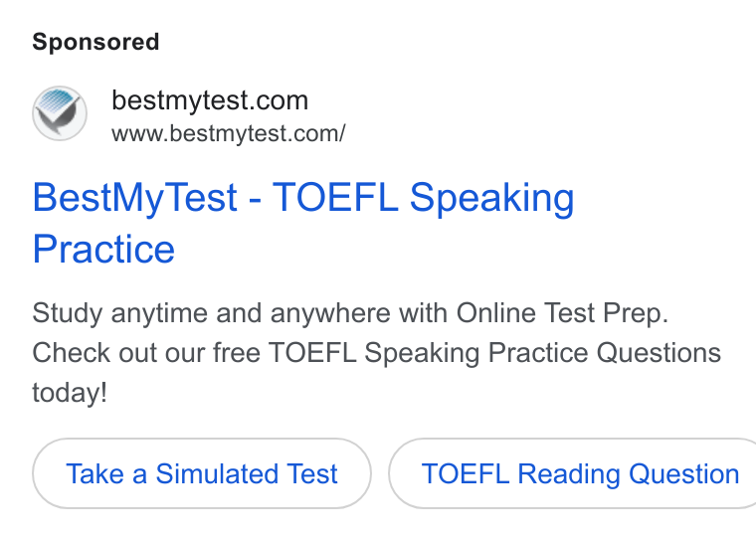Click the ad description starting Study anytime

tap(377, 352)
